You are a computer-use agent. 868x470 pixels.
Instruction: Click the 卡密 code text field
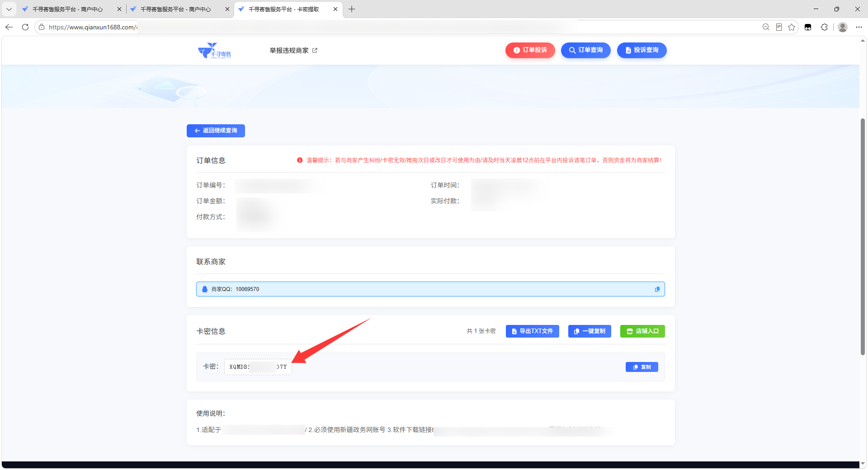(258, 367)
